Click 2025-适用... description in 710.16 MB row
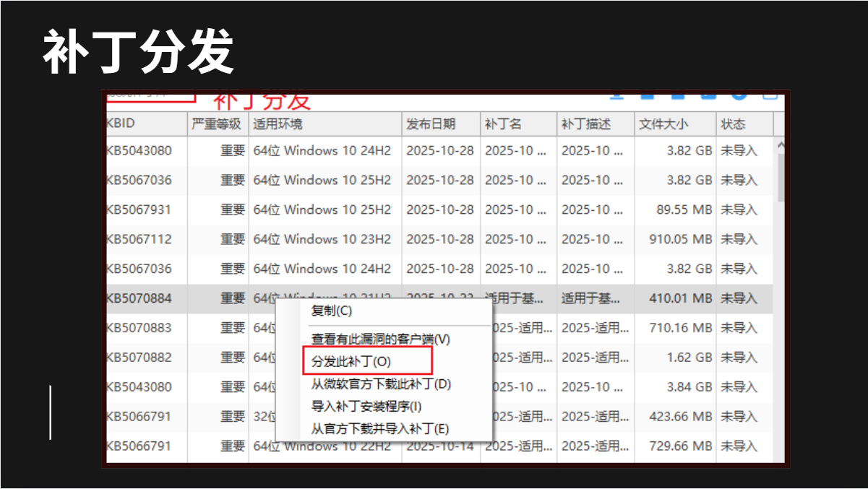The image size is (868, 489). click(x=596, y=327)
